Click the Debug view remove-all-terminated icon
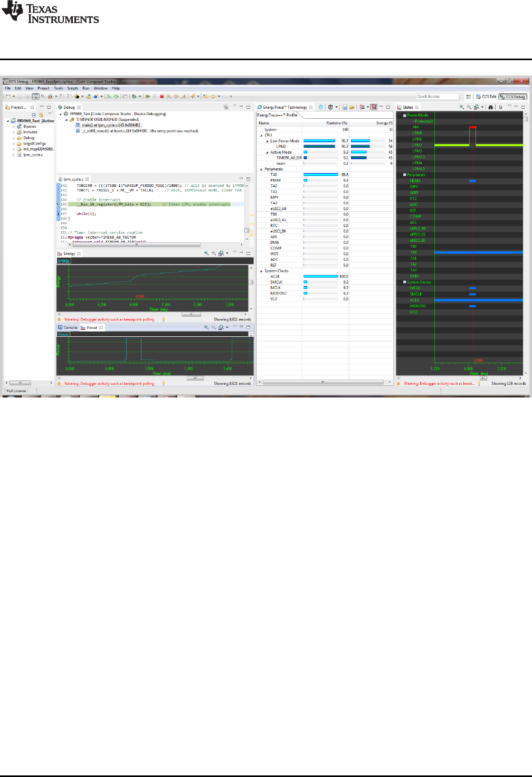This screenshot has width=532, height=777. 226,107
